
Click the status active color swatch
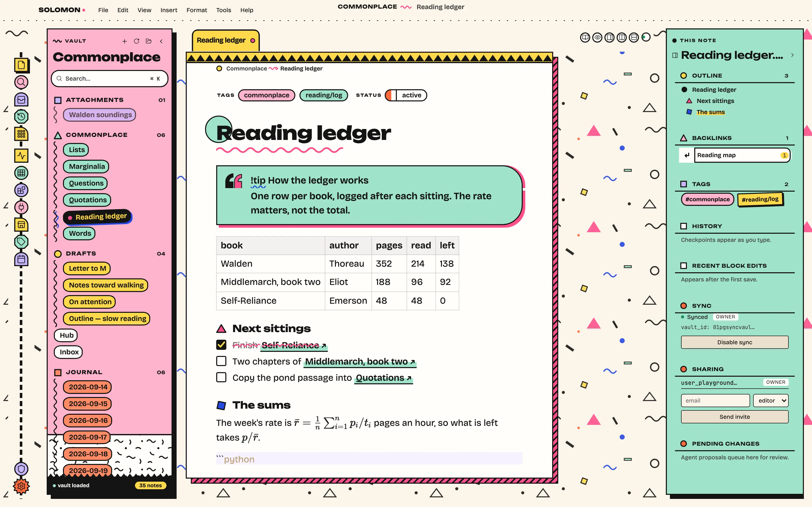391,95
